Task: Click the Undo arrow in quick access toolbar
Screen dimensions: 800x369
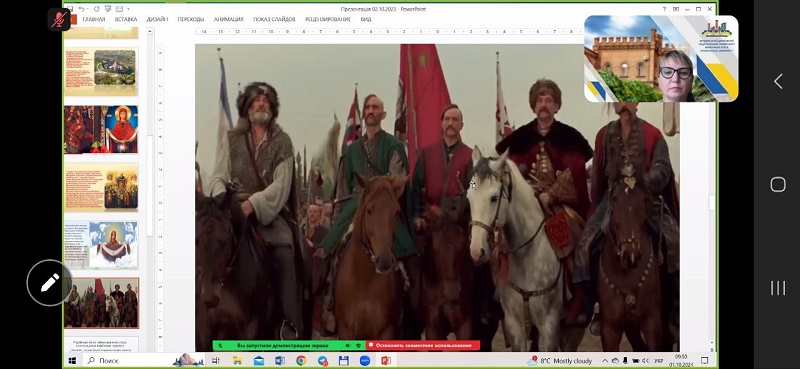Action: (82, 9)
